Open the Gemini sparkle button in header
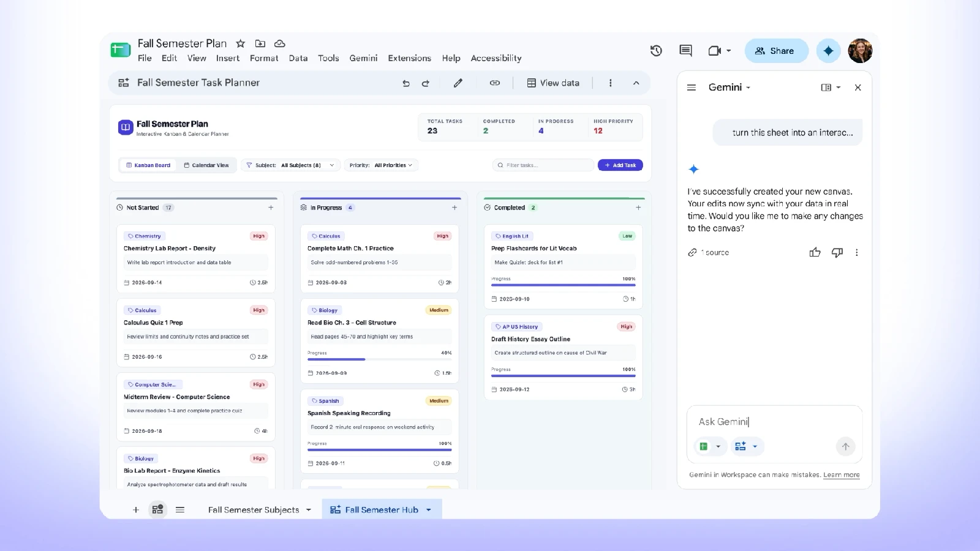Image resolution: width=980 pixels, height=551 pixels. point(828,51)
